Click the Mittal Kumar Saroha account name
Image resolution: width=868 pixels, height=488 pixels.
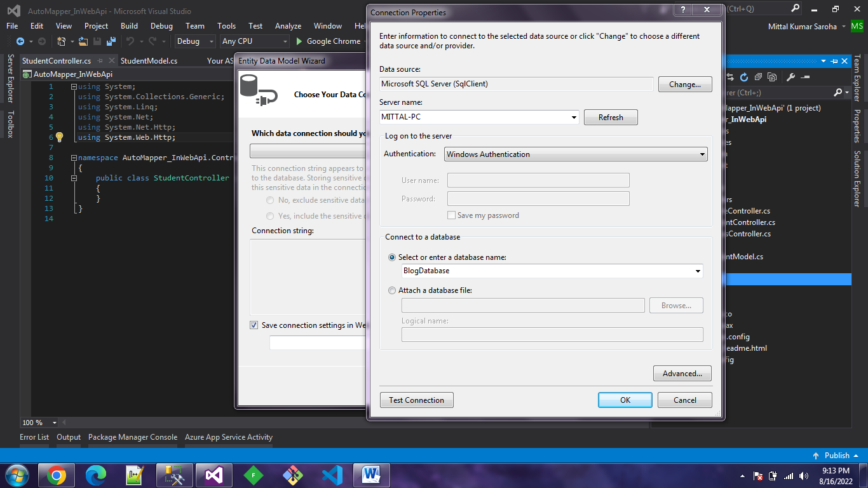(803, 26)
